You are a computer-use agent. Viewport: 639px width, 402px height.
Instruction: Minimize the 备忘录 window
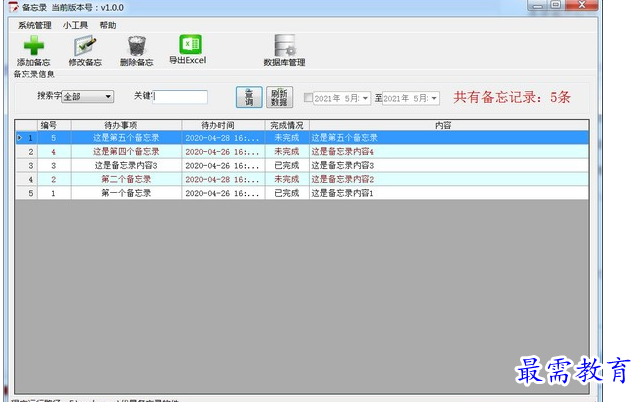[538, 5]
